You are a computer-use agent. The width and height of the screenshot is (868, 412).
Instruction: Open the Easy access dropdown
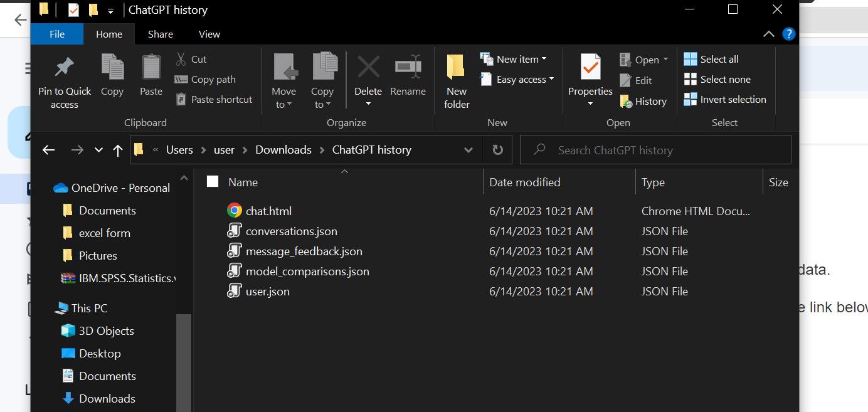coord(517,80)
